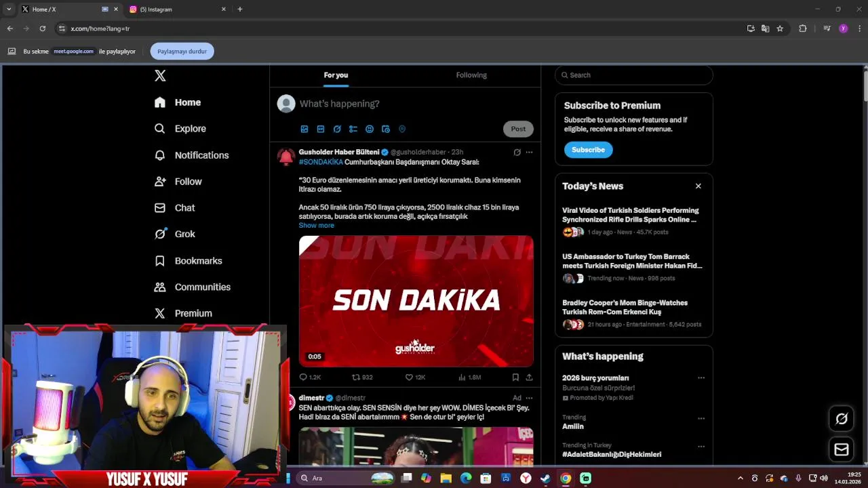Add a GIF to new post
Image resolution: width=868 pixels, height=488 pixels.
321,129
